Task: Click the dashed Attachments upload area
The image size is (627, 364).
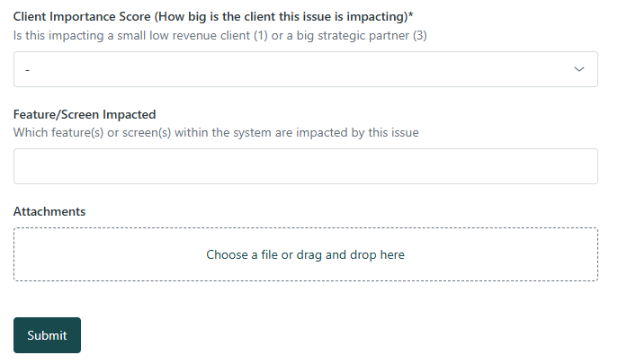Action: pyautogui.click(x=306, y=254)
